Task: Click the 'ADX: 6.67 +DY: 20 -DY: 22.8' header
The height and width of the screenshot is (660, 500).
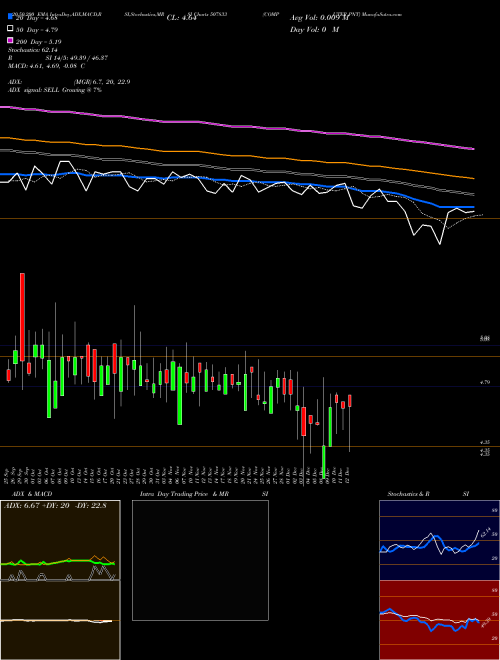Action: pos(55,506)
